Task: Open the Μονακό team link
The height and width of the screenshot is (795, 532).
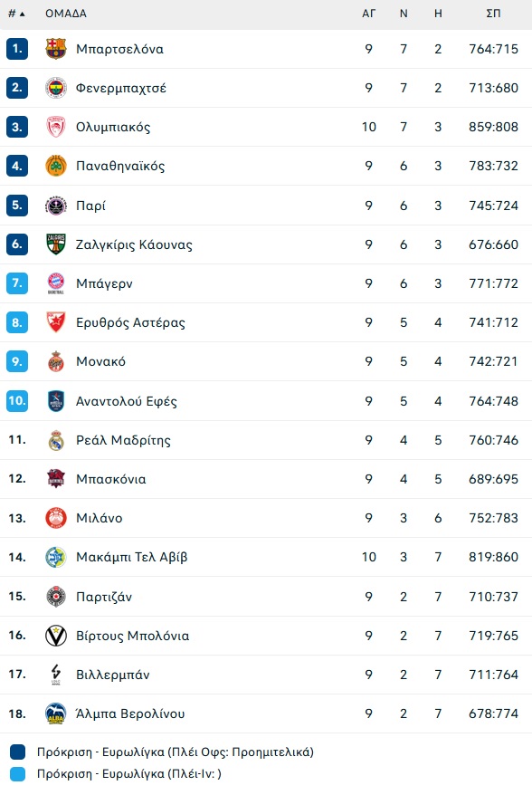Action: (x=100, y=361)
